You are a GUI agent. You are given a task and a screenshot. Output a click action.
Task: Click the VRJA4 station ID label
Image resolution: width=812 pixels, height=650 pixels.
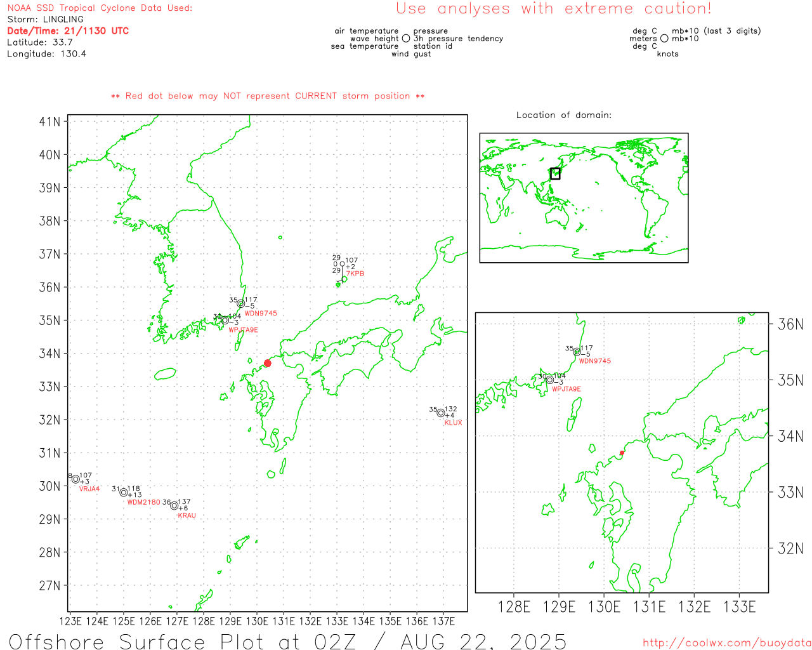[x=89, y=489]
